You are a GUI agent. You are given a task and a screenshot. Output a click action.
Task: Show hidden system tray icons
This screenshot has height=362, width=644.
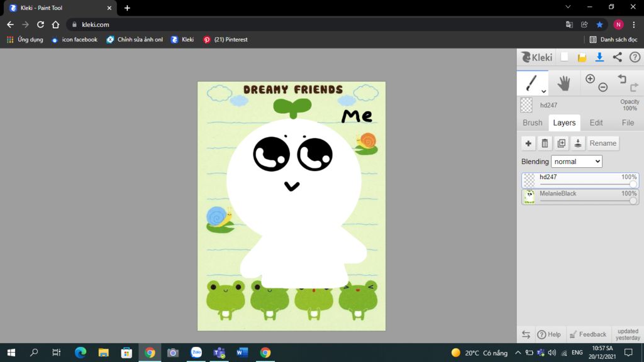(518, 353)
